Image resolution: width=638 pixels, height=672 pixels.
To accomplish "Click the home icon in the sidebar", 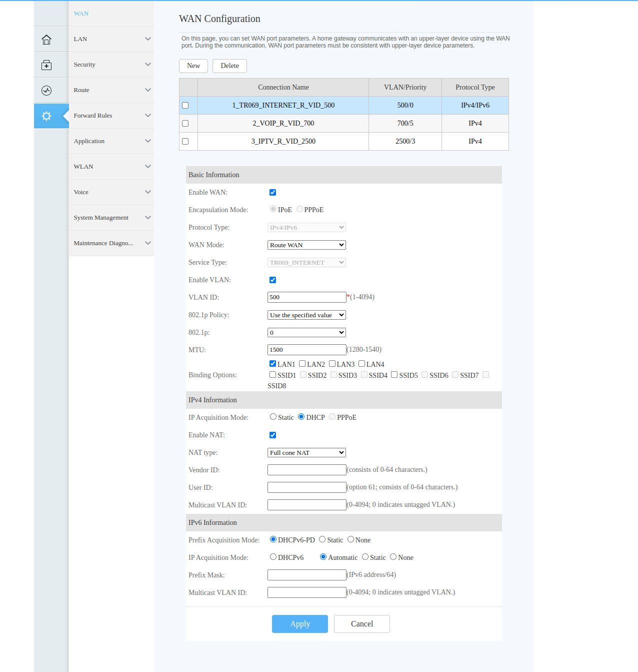I will pos(46,40).
